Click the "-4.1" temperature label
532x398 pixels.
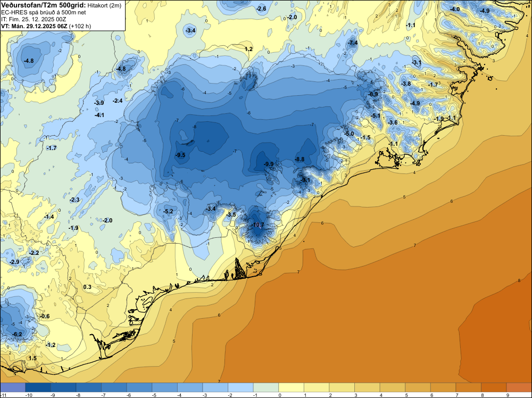[99, 115]
